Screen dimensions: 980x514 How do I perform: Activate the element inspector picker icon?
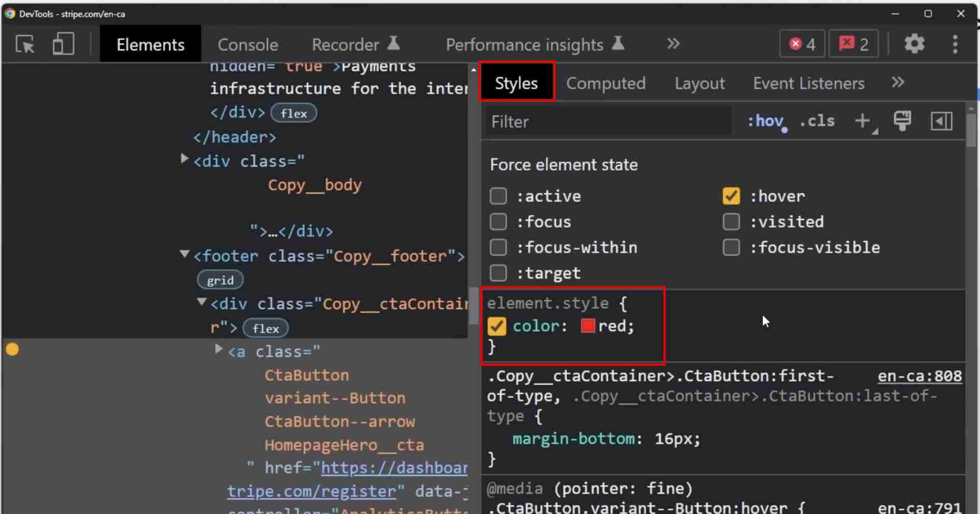pyautogui.click(x=24, y=44)
